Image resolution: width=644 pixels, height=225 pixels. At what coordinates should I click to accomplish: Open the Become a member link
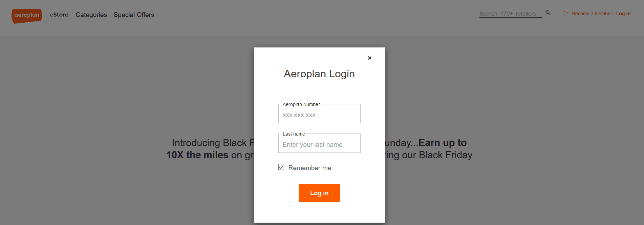coord(592,14)
